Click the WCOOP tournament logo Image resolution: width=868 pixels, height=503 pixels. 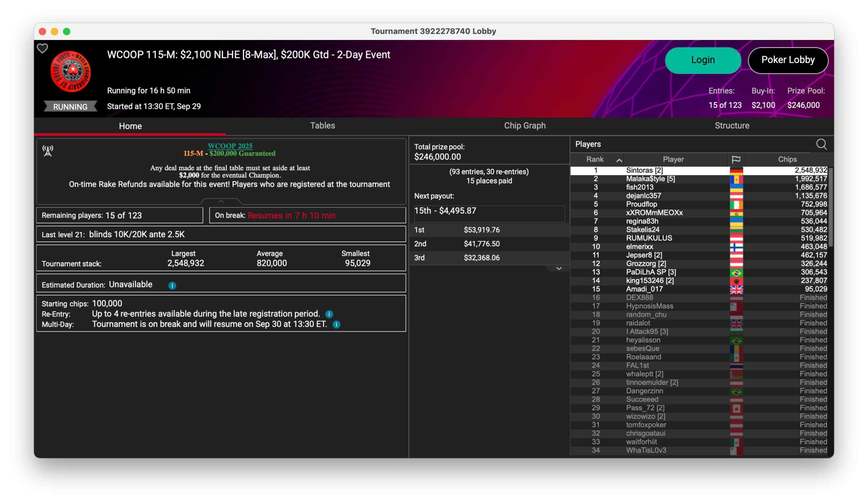click(x=71, y=71)
